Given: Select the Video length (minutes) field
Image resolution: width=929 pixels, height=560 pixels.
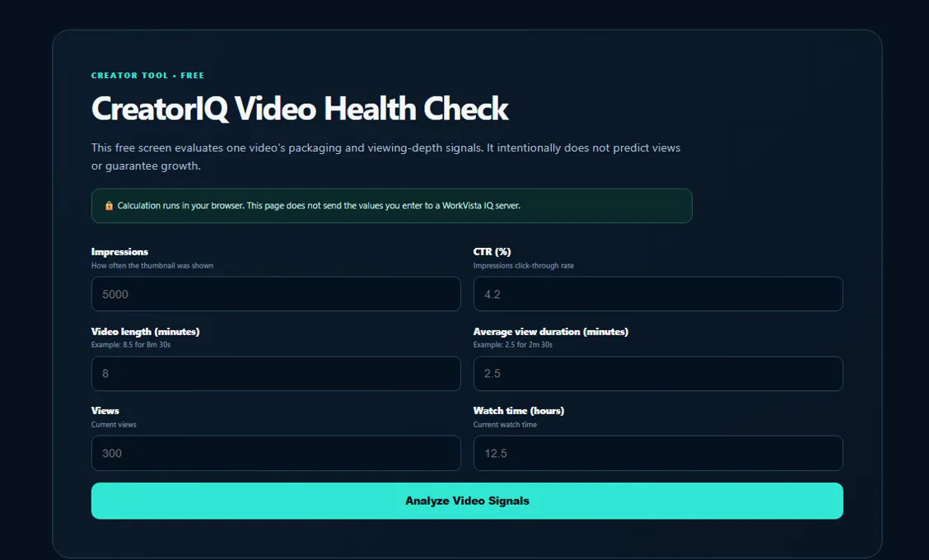Looking at the screenshot, I should point(276,373).
